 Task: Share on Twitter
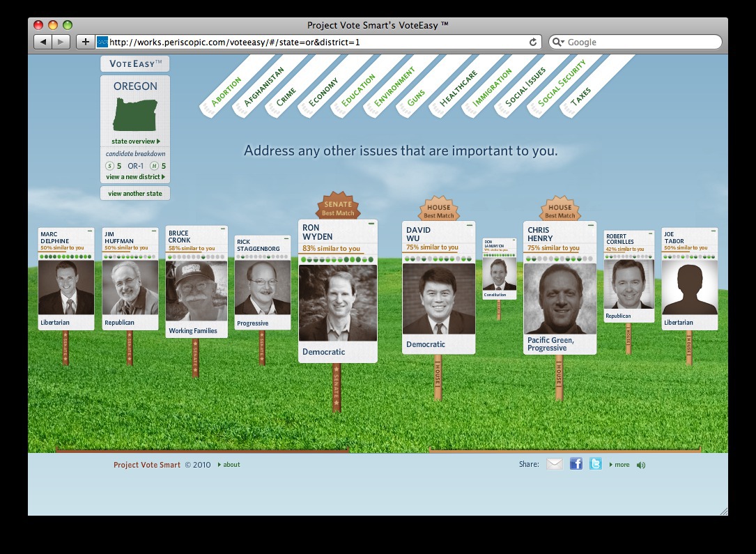point(596,464)
